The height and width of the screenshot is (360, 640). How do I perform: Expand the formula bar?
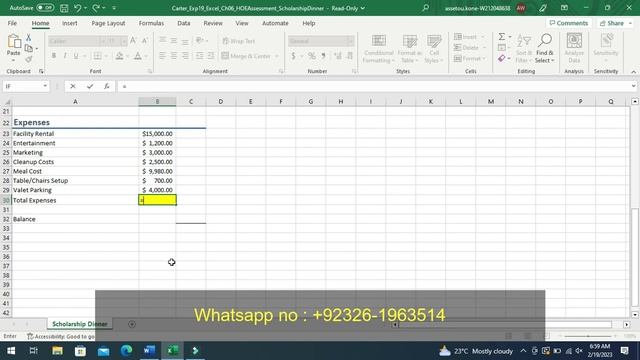(633, 86)
